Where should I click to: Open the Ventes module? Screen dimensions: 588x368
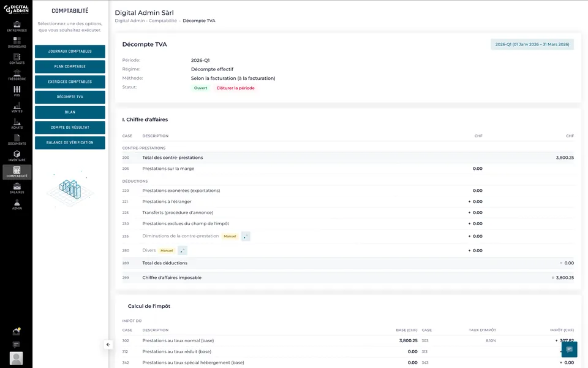click(x=17, y=107)
